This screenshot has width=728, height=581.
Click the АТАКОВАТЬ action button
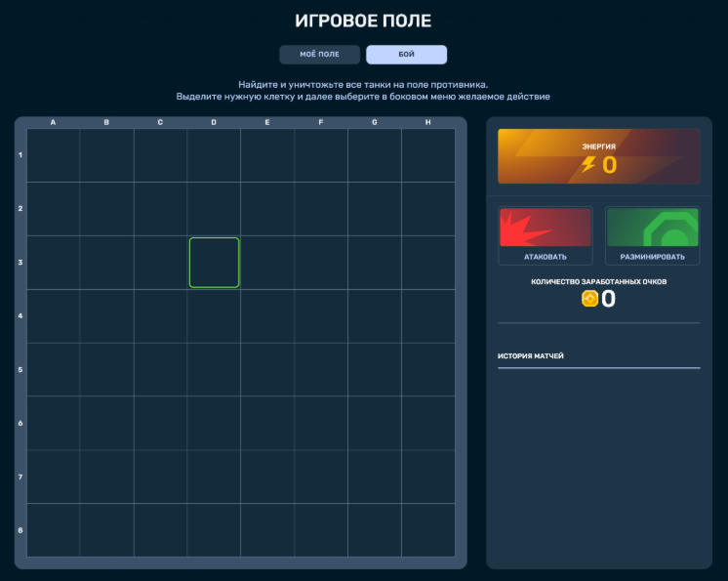[x=546, y=236]
